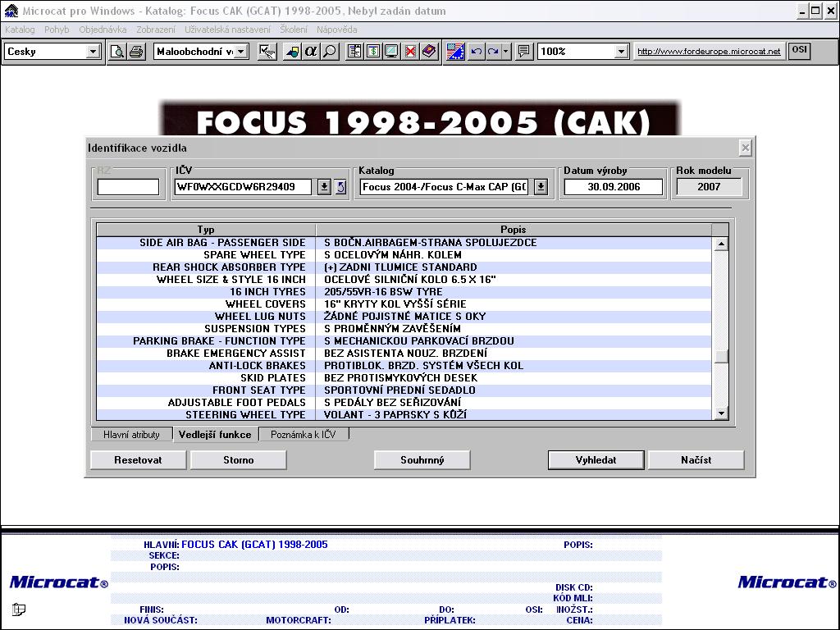Viewport: 840px width, 630px height.
Task: Click the magnifying glass search icon
Action: [x=330, y=52]
